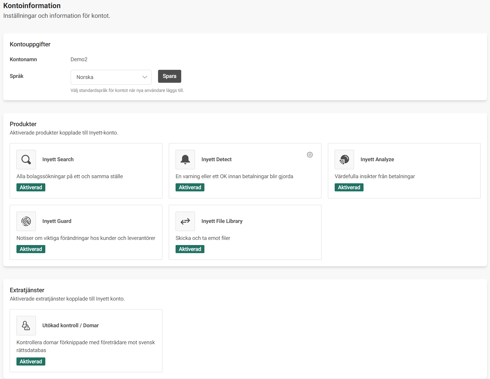Click the Kontrollera domar description text

pyautogui.click(x=86, y=346)
